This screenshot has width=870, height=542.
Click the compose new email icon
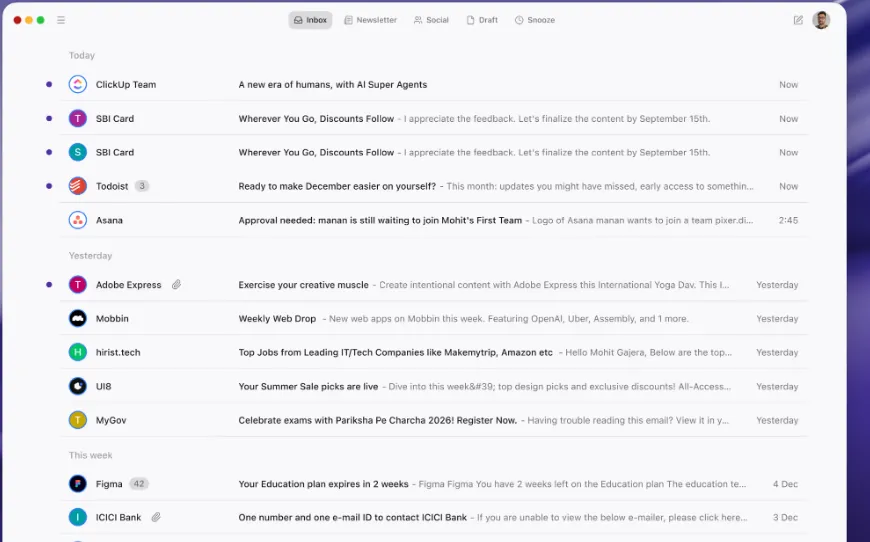coord(798,20)
